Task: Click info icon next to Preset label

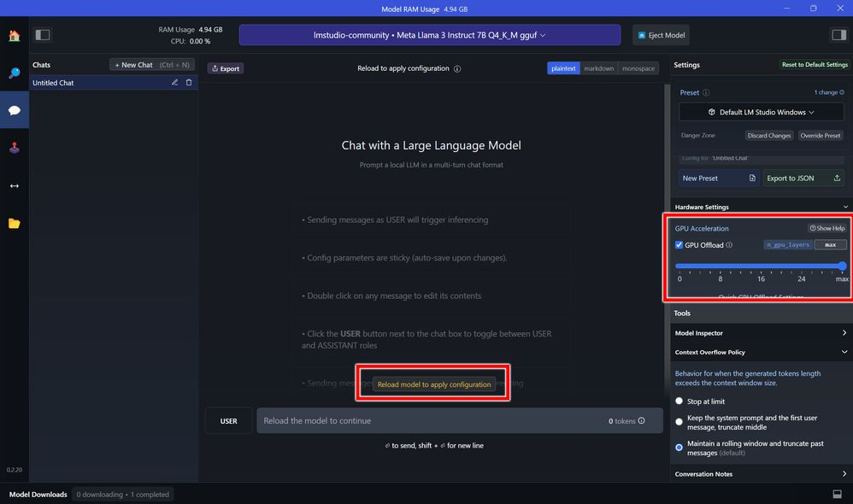Action: click(x=706, y=92)
